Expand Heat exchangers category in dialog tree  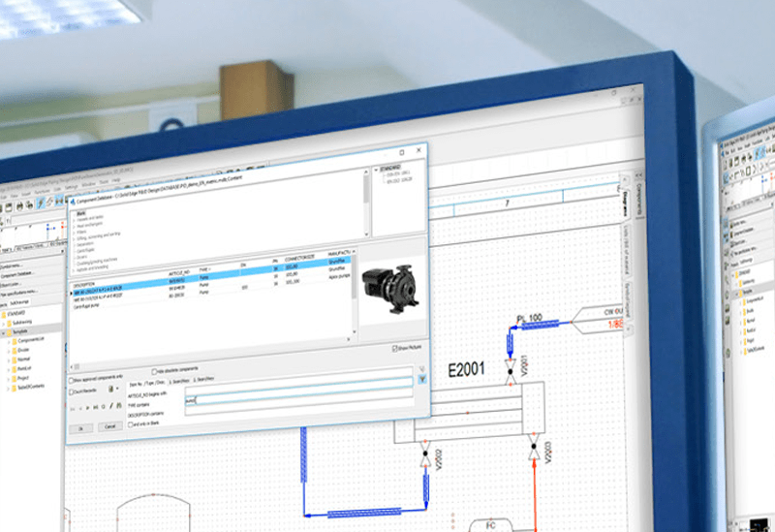click(74, 227)
